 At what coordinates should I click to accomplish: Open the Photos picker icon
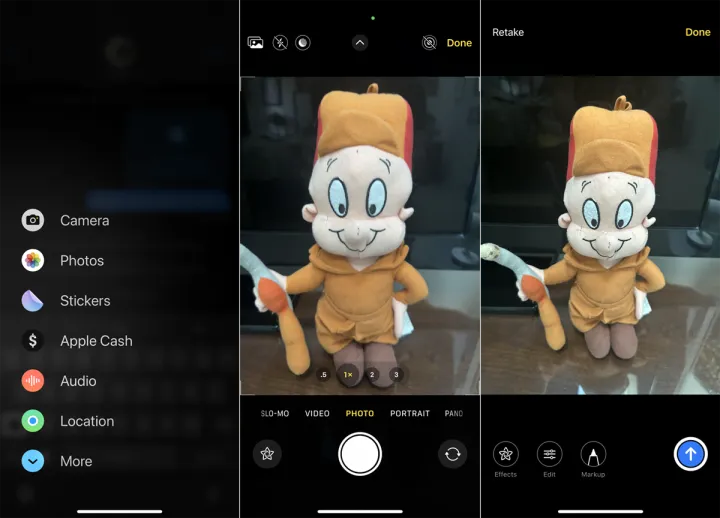(x=33, y=260)
